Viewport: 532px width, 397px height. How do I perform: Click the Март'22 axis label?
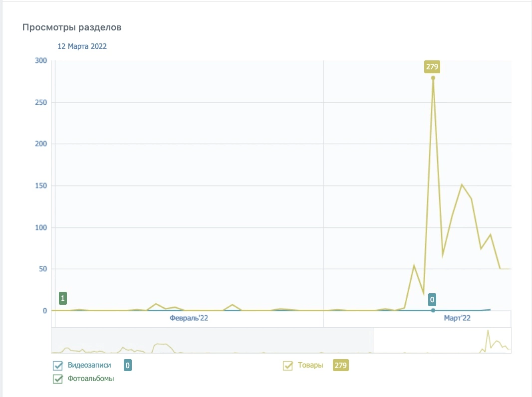(457, 318)
